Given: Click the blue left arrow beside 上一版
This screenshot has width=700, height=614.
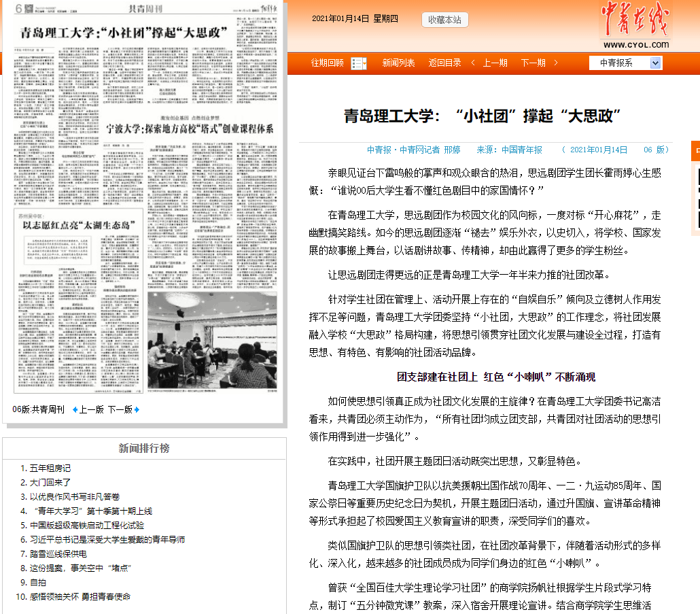Looking at the screenshot, I should 75,409.
